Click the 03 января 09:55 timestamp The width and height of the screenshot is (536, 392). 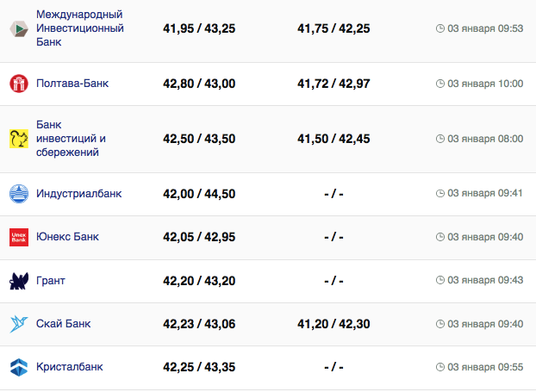pos(485,367)
